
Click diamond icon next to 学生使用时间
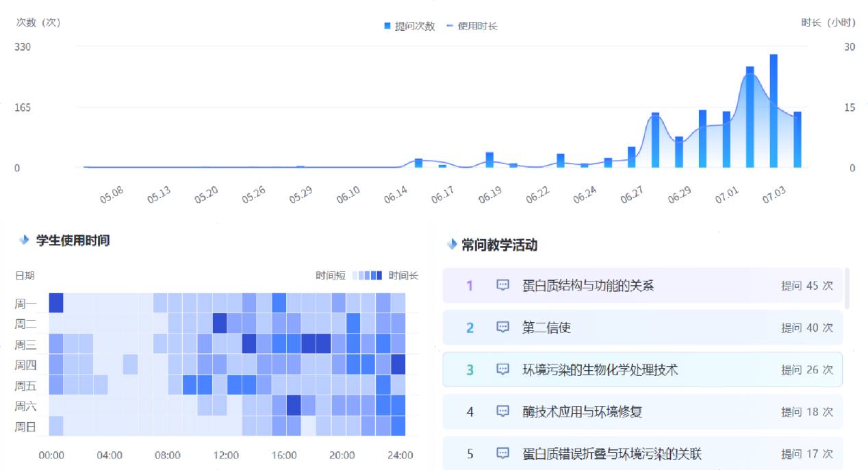click(x=25, y=240)
